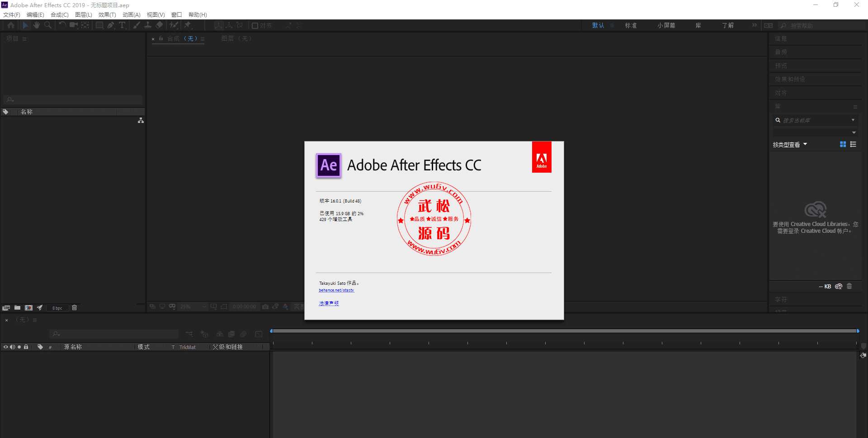868x438 pixels.
Task: Open 帮助(H) menu
Action: pyautogui.click(x=198, y=14)
